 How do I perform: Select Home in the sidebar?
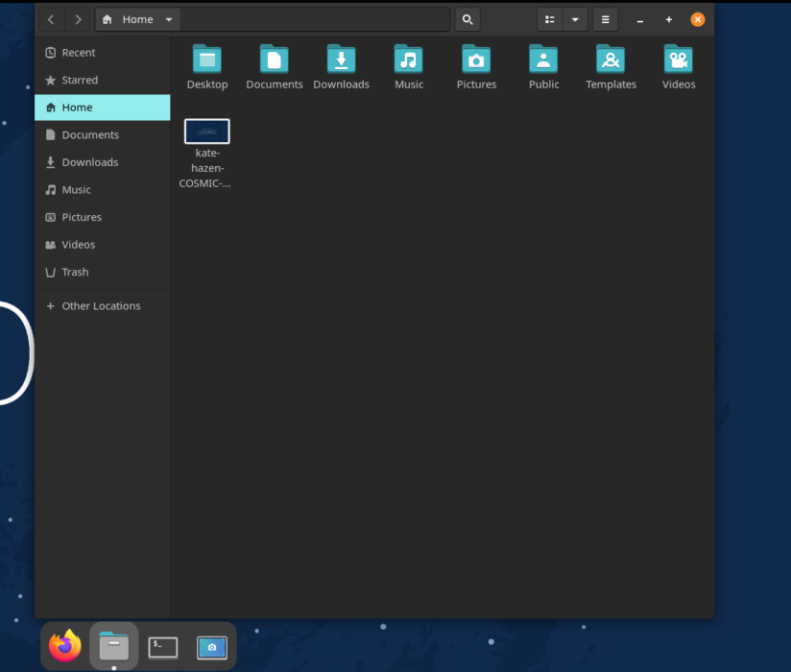point(103,108)
